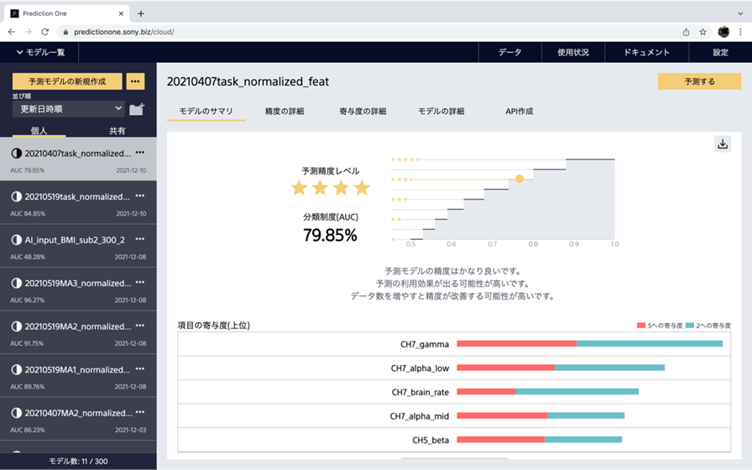
Task: Click the site lock icon in address bar
Action: [66, 32]
